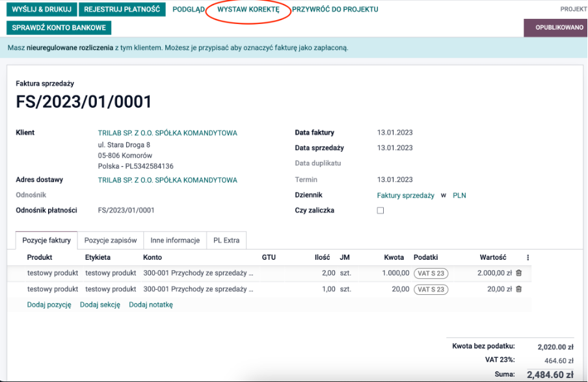The height and width of the screenshot is (382, 588).
Task: Click quantity 1,00 cell
Action: pos(328,289)
